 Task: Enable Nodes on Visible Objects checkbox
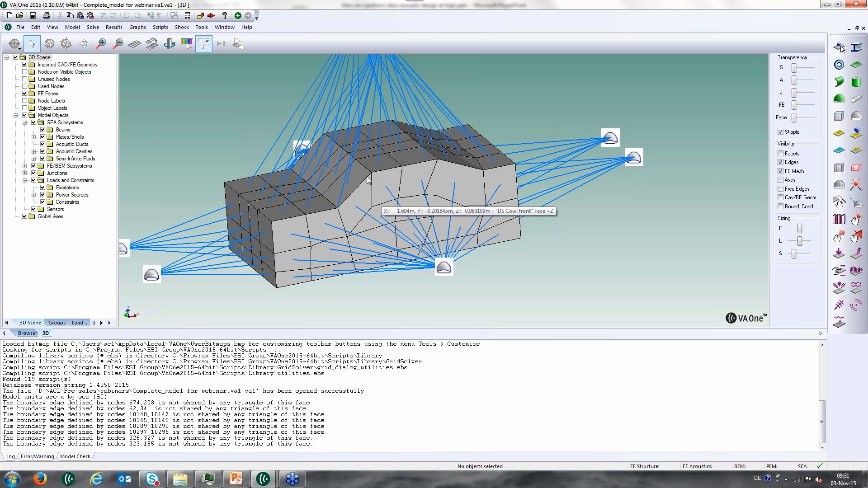pos(25,72)
